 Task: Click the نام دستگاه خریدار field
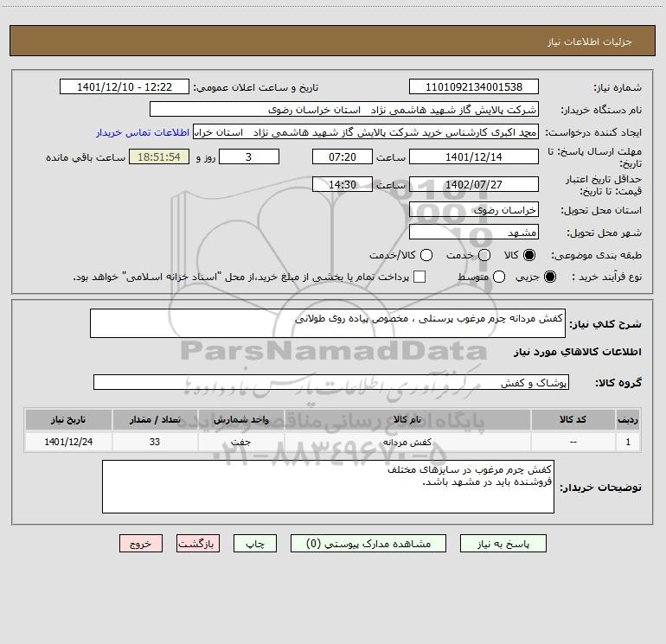point(344,109)
